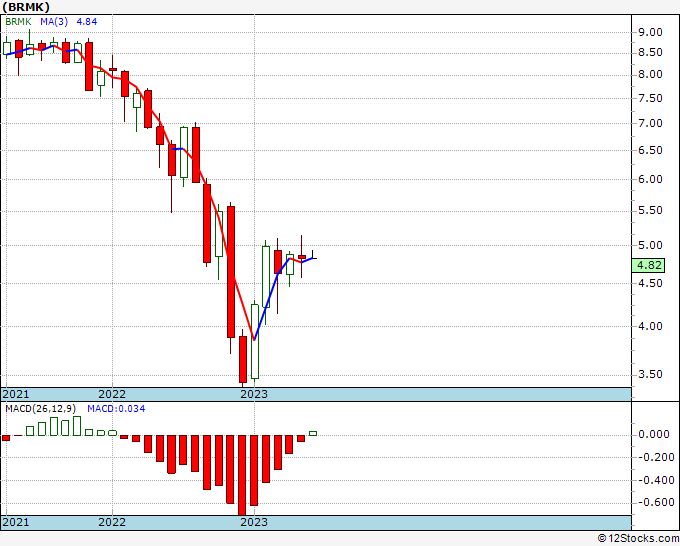Click the 3.50 price axis label

[x=650, y=374]
